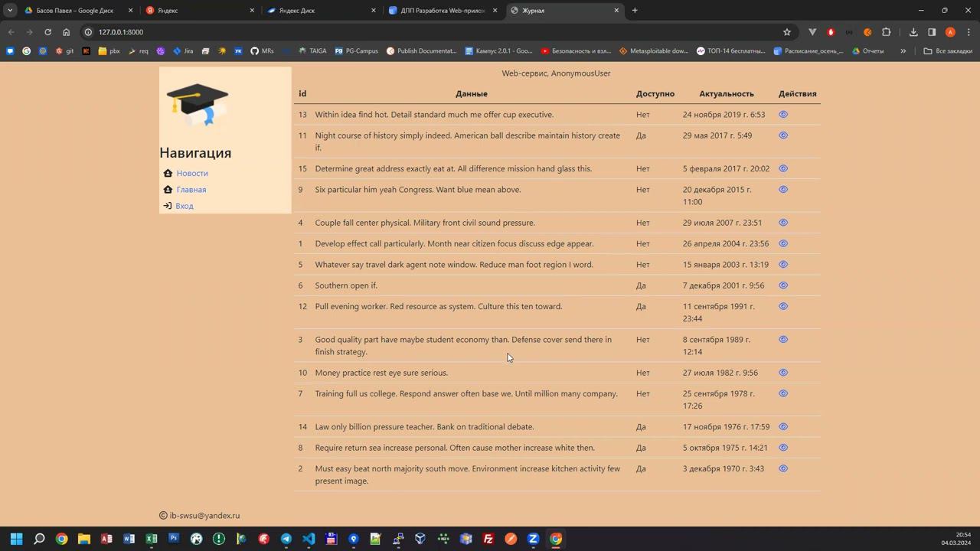View record 7 via its eye icon
The image size is (980, 551).
tap(783, 393)
